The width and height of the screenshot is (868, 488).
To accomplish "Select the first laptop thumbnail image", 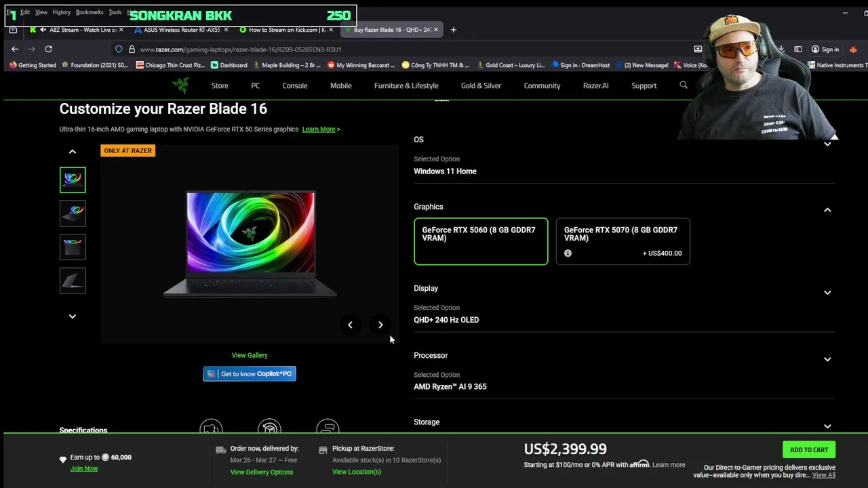I will tap(73, 180).
